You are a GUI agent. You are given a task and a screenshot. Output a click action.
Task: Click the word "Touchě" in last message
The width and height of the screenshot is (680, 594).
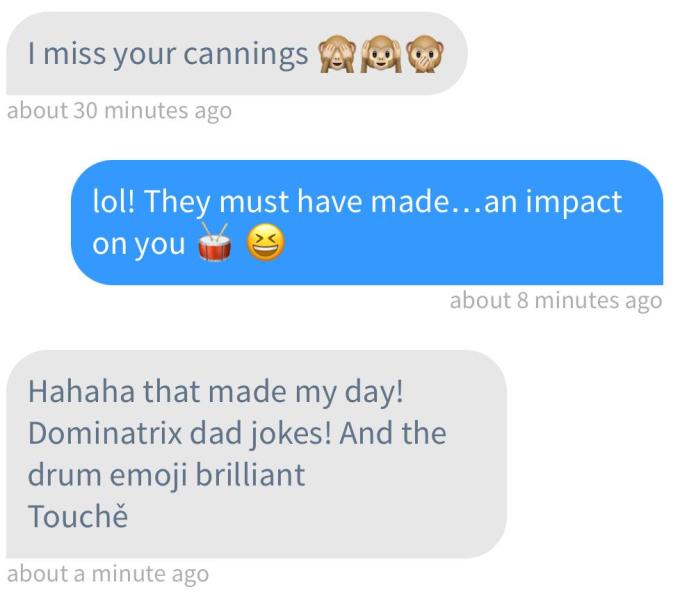78,516
